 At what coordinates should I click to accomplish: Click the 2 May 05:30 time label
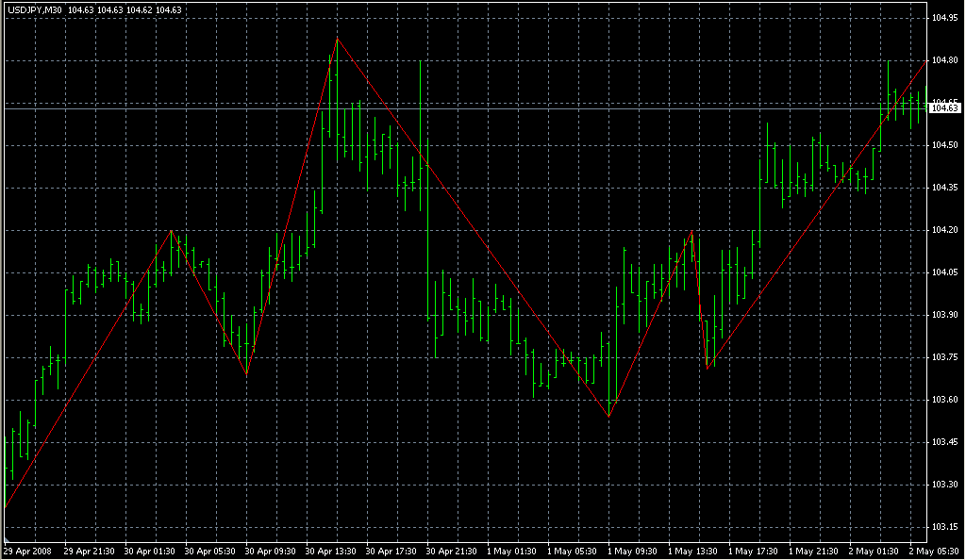[934, 551]
